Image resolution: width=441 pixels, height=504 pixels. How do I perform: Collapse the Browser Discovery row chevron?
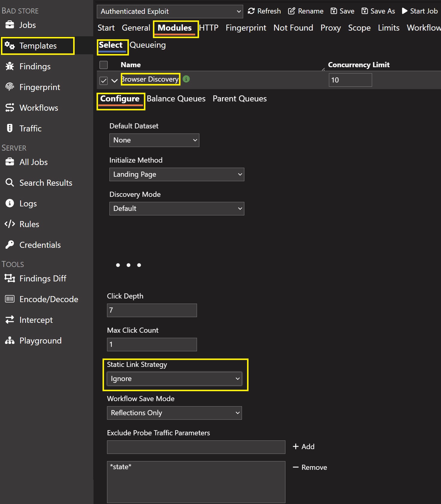115,81
